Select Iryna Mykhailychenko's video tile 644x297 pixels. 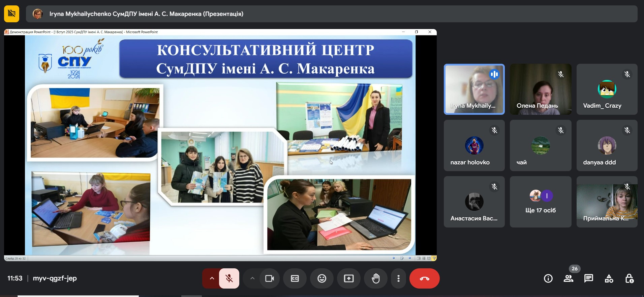(474, 89)
